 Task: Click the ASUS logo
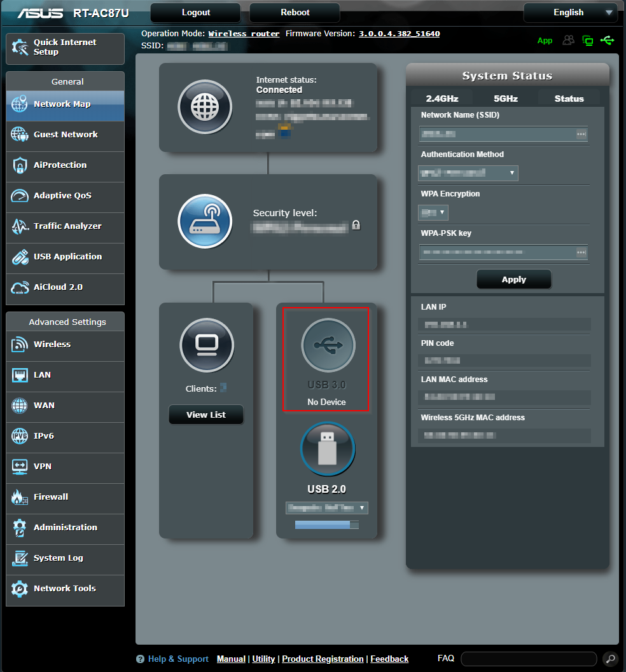(40, 13)
